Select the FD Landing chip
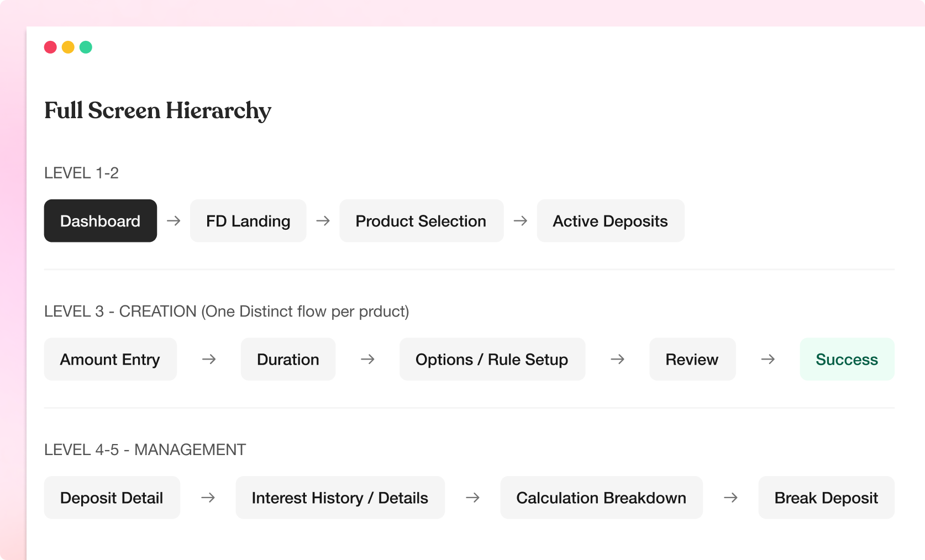The width and height of the screenshot is (925, 560). click(248, 221)
